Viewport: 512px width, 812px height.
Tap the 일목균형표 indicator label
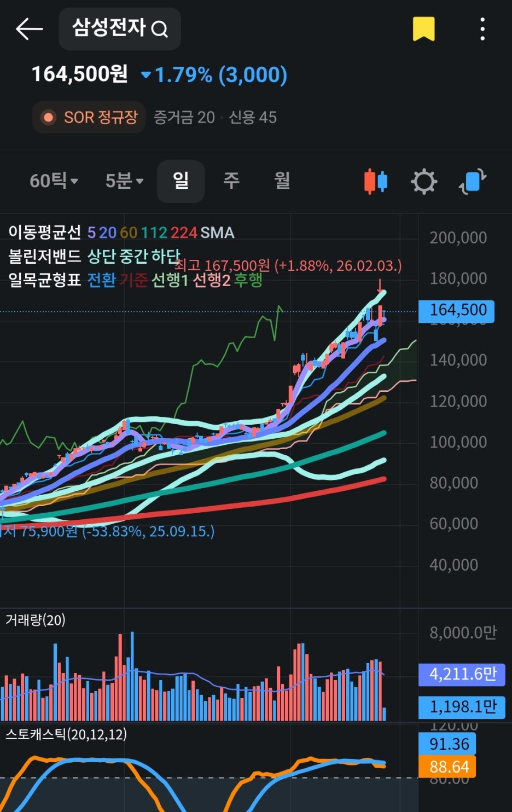44,280
